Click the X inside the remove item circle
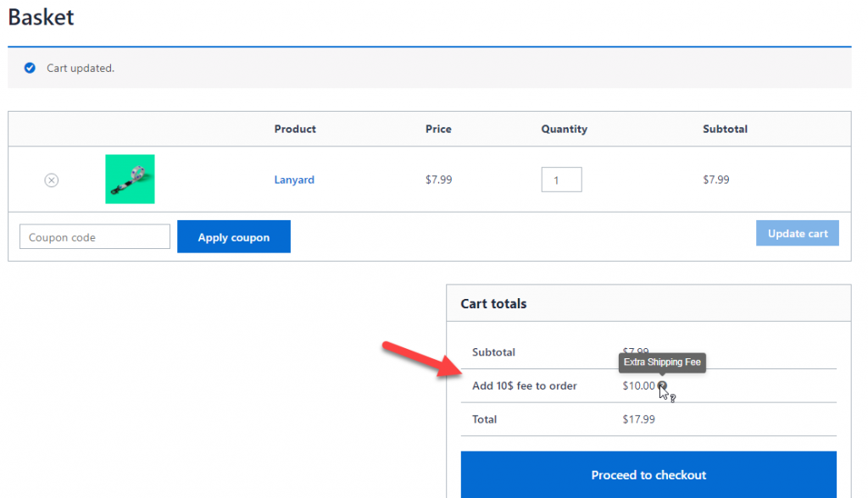 [51, 180]
